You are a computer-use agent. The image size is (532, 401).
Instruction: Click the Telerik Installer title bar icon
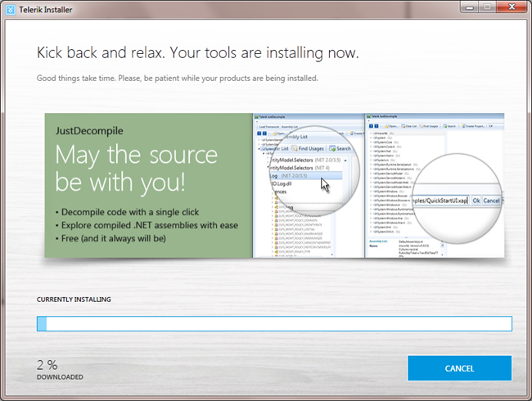[11, 10]
